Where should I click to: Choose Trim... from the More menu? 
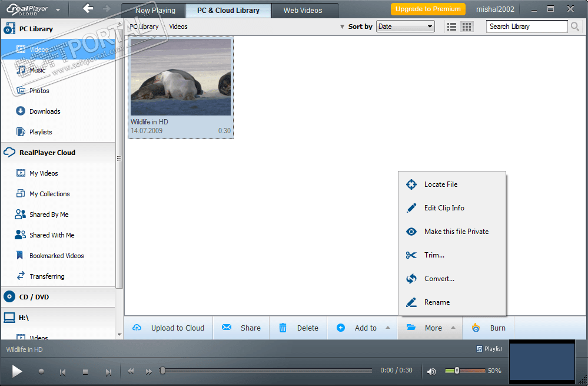click(x=452, y=255)
